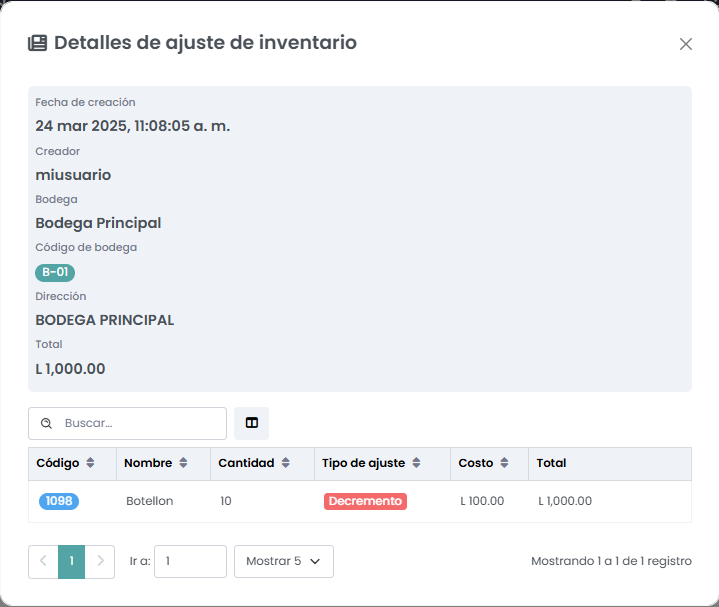Click the B-01 warehouse code badge
The image size is (719, 607).
point(55,272)
